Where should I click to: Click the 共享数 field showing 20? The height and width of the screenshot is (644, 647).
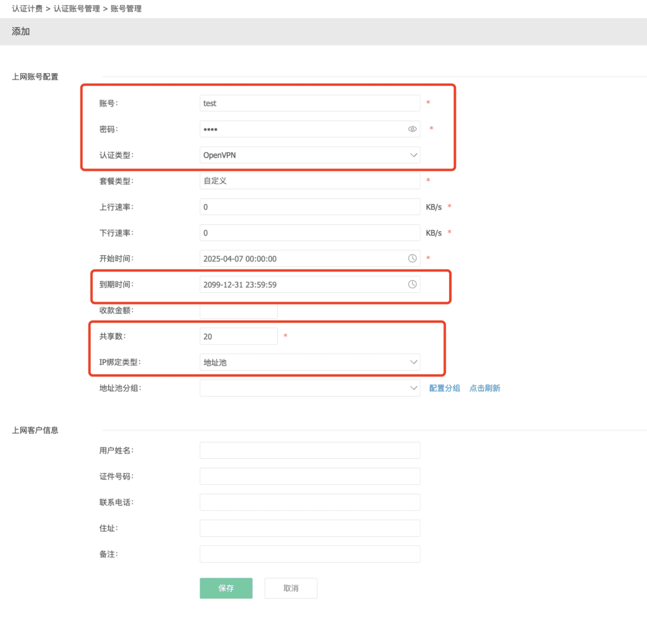coord(239,337)
